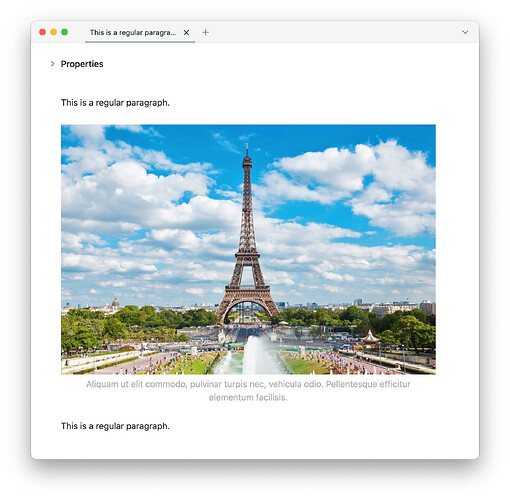The image size is (510, 500).
Task: Click the empty tab bar area beside plus
Action: [333, 32]
